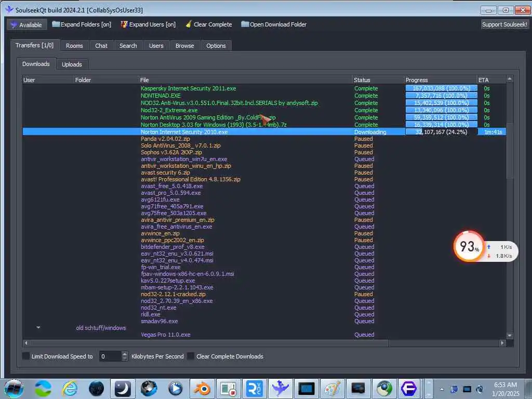The height and width of the screenshot is (399, 532).
Task: Sort by the File column header
Action: (x=246, y=80)
